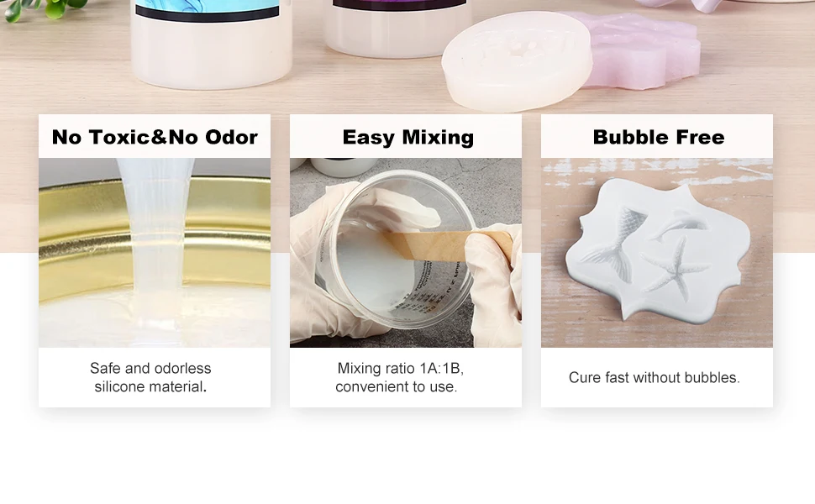Click the purple-labeled silicone bottle
The image size is (815, 504).
[x=397, y=27]
